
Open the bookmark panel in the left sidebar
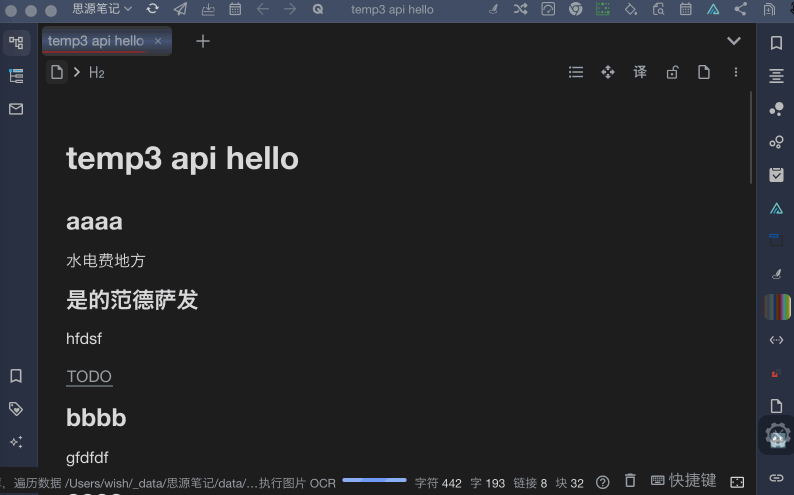[16, 376]
